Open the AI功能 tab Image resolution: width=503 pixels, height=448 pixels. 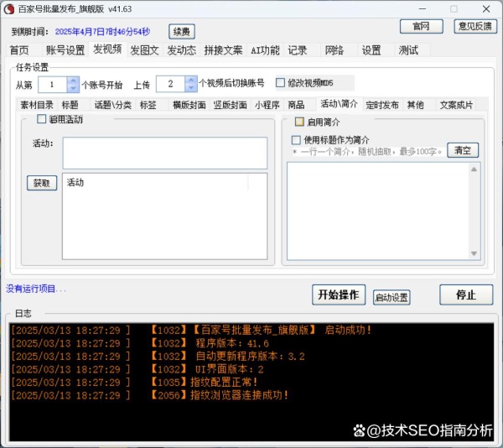265,50
